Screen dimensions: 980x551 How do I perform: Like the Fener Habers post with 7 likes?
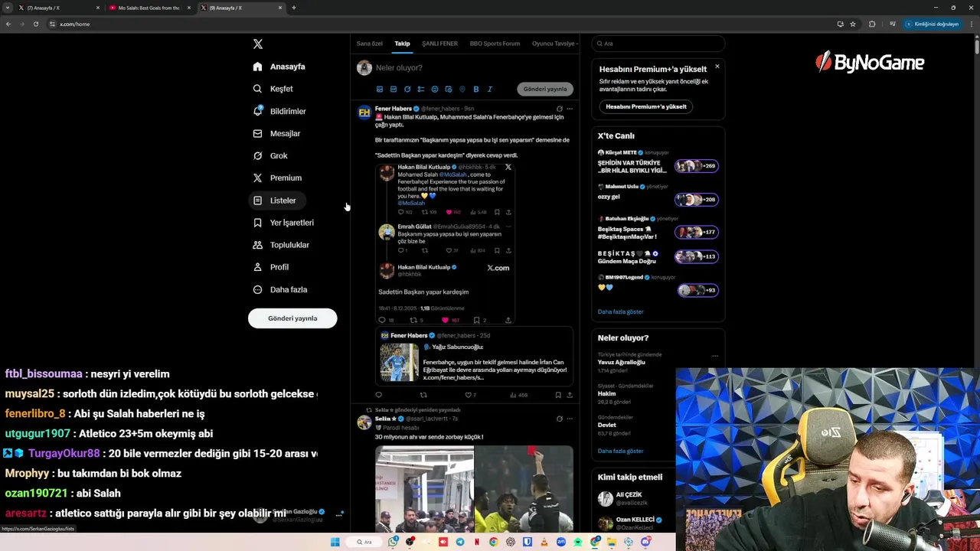point(470,395)
